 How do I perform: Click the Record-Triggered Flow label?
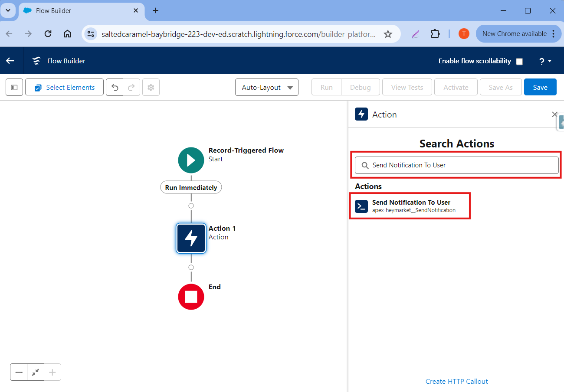pyautogui.click(x=246, y=150)
